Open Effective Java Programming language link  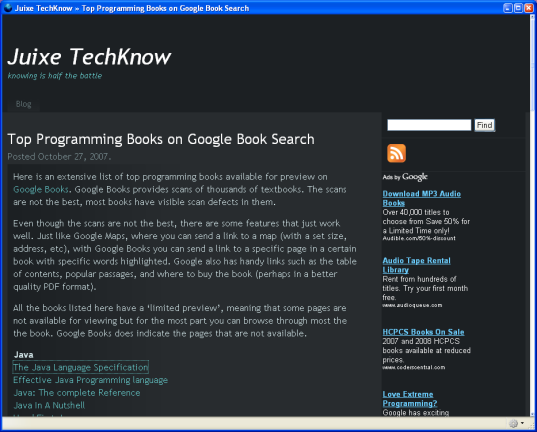coord(90,380)
